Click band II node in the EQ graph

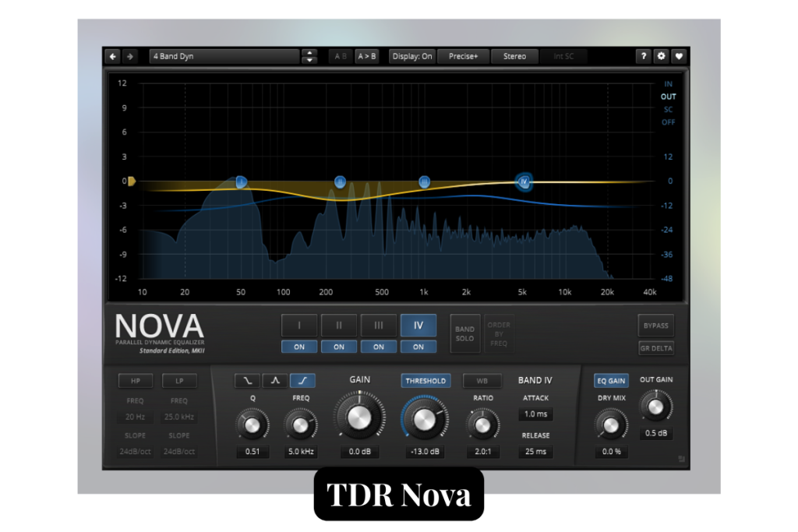(x=340, y=181)
